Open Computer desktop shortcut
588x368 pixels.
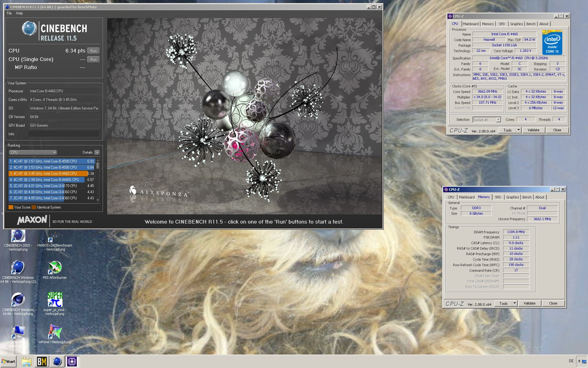click(18, 337)
